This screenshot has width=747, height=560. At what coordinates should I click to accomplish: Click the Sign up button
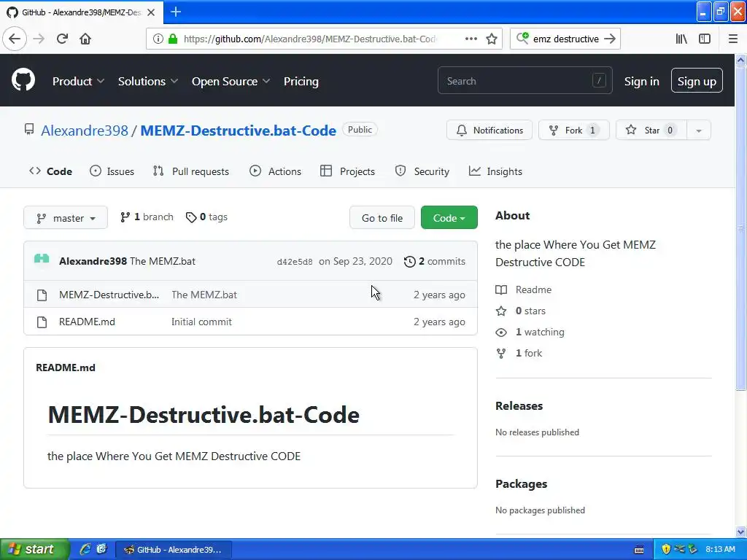point(697,80)
